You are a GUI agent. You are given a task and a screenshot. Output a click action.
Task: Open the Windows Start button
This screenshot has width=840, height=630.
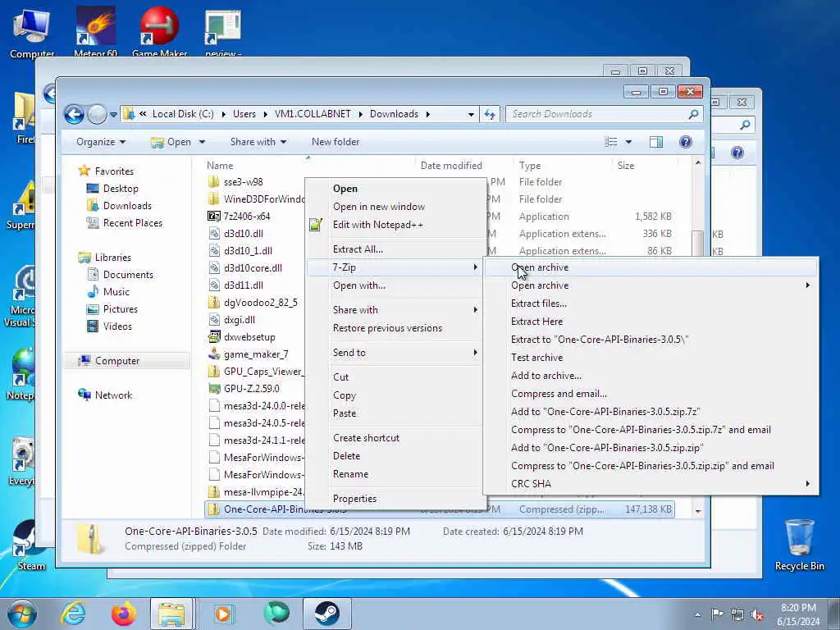(22, 614)
